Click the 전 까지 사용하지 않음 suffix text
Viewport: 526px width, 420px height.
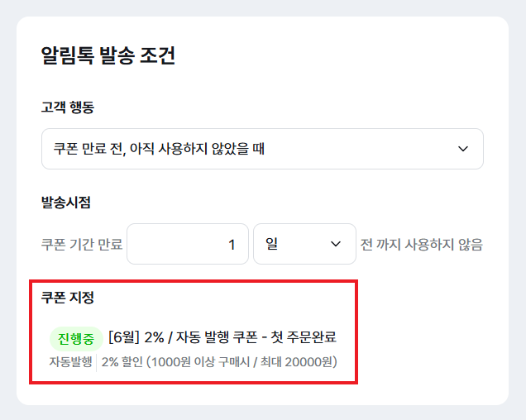click(421, 244)
